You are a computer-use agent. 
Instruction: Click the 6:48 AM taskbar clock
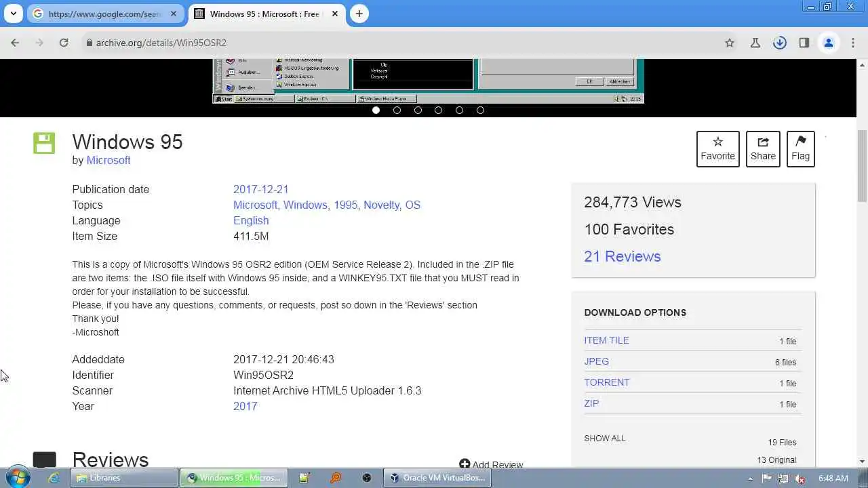point(833,478)
